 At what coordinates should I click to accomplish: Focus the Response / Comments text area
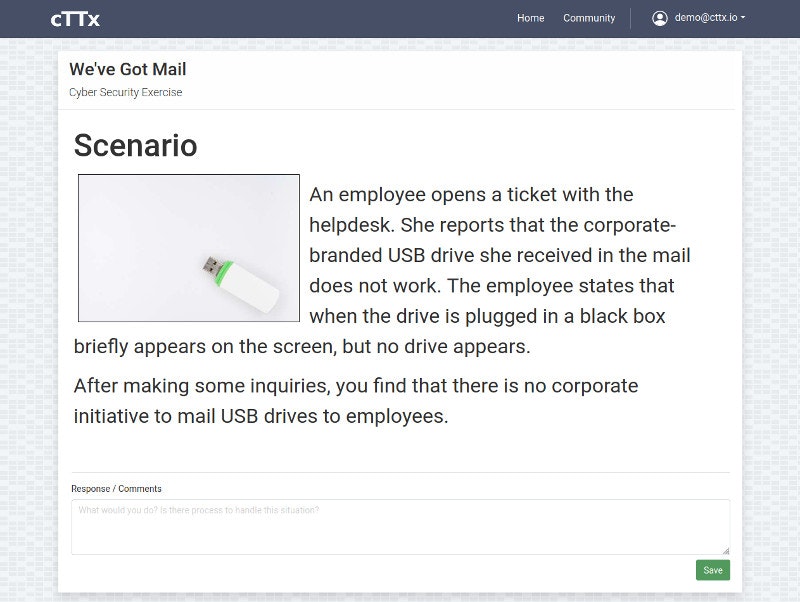(x=401, y=526)
